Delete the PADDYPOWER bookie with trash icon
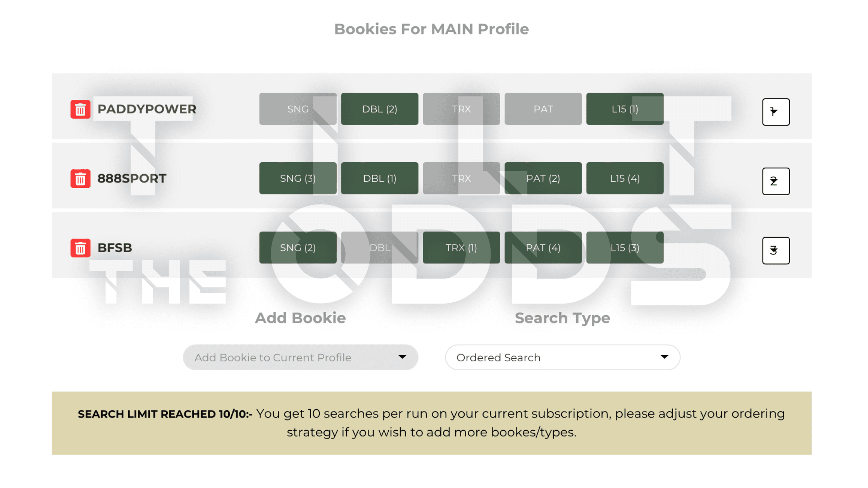Viewport: 868px width, 488px height. pos(80,109)
